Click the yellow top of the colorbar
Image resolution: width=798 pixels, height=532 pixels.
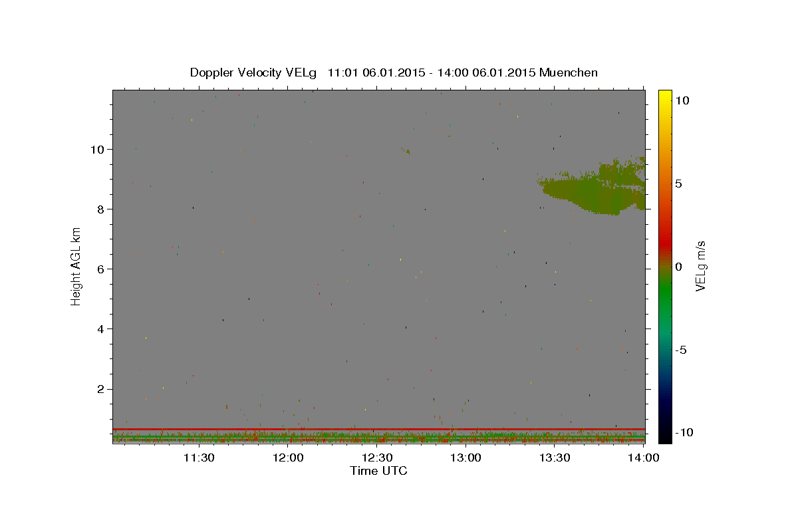point(664,96)
